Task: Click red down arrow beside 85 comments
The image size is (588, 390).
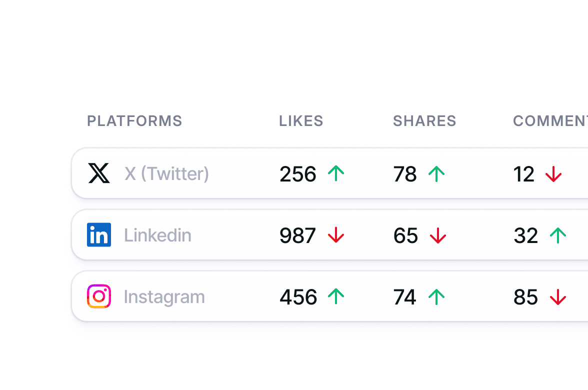Action: [557, 296]
